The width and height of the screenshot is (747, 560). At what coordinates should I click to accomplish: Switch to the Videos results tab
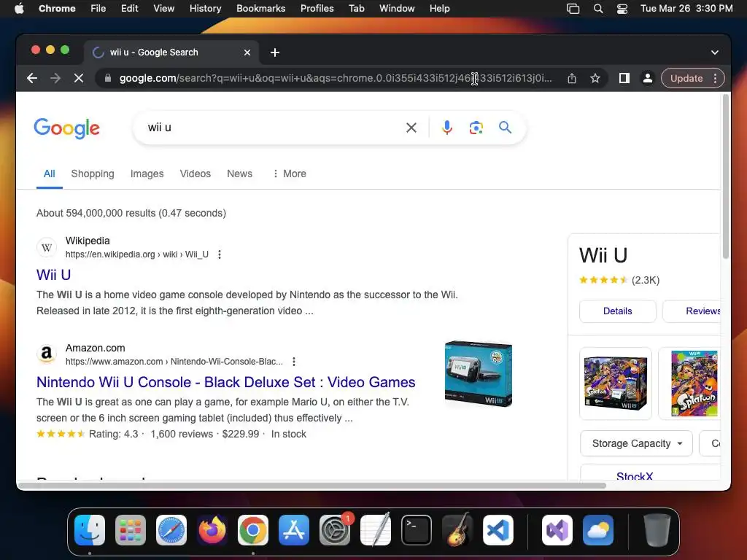click(196, 174)
